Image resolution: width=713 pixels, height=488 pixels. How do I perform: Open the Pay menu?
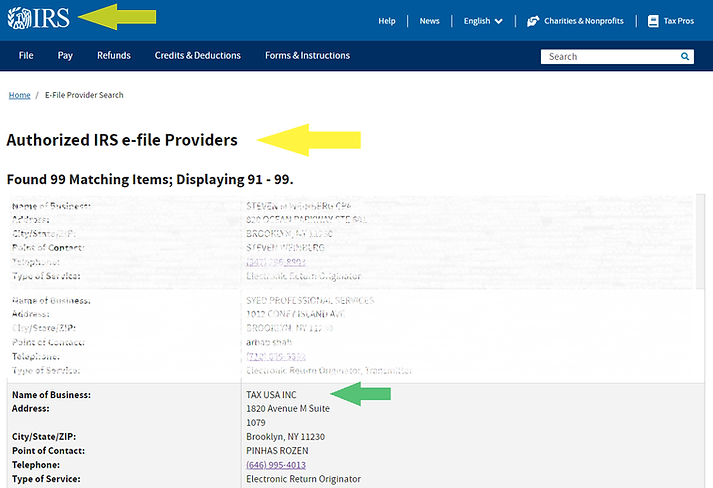(65, 55)
